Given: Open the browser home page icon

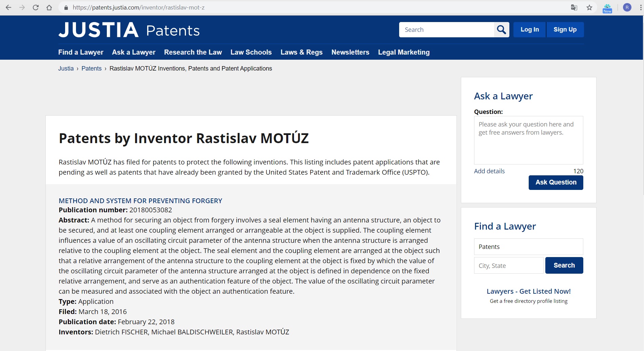Looking at the screenshot, I should pyautogui.click(x=49, y=7).
